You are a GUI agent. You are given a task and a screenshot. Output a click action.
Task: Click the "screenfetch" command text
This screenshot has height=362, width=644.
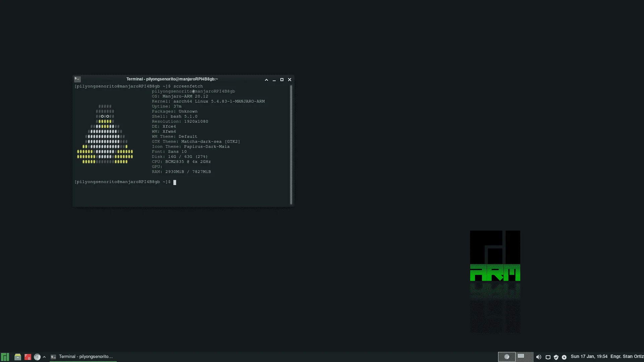(188, 86)
